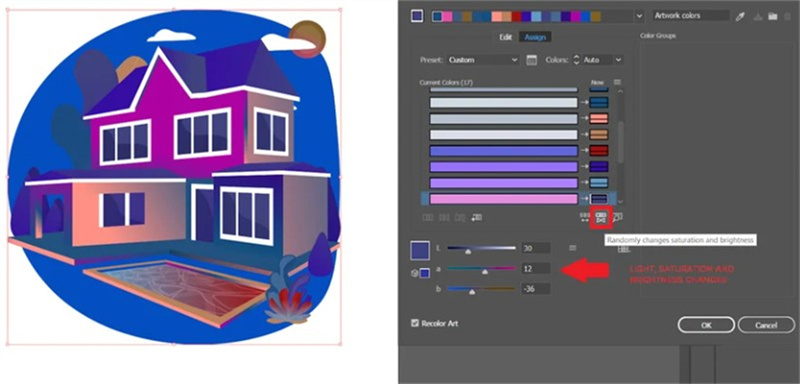
Task: Click the new color group folder icon
Action: pyautogui.click(x=772, y=17)
